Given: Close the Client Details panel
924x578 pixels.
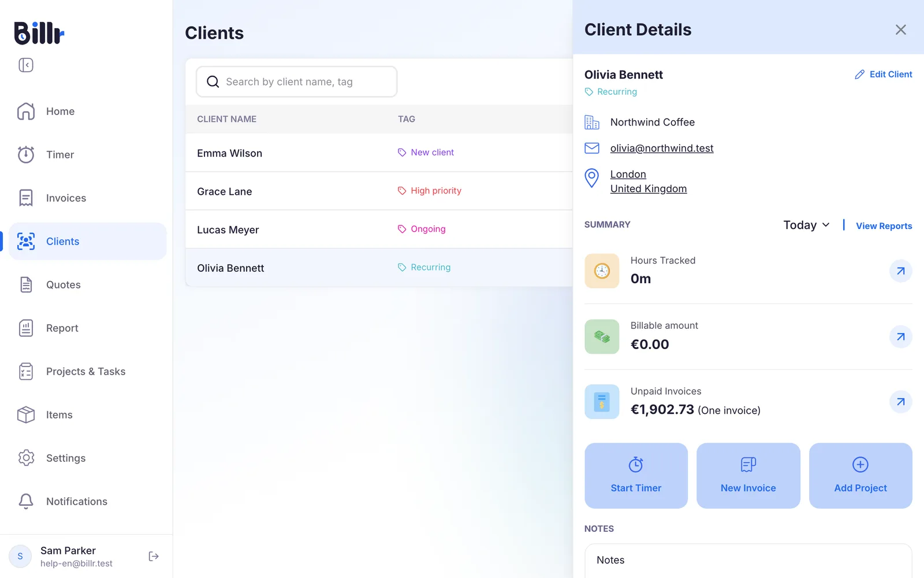Looking at the screenshot, I should tap(900, 29).
